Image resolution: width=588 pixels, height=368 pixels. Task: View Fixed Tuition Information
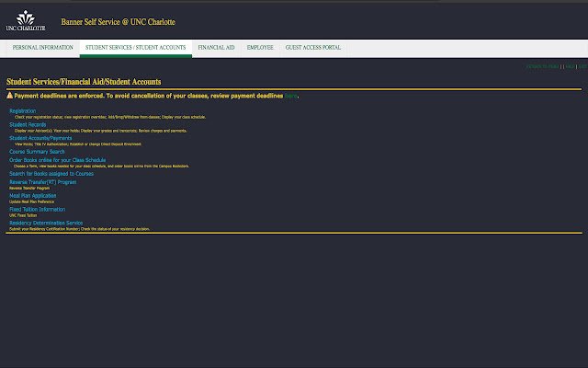coord(37,209)
